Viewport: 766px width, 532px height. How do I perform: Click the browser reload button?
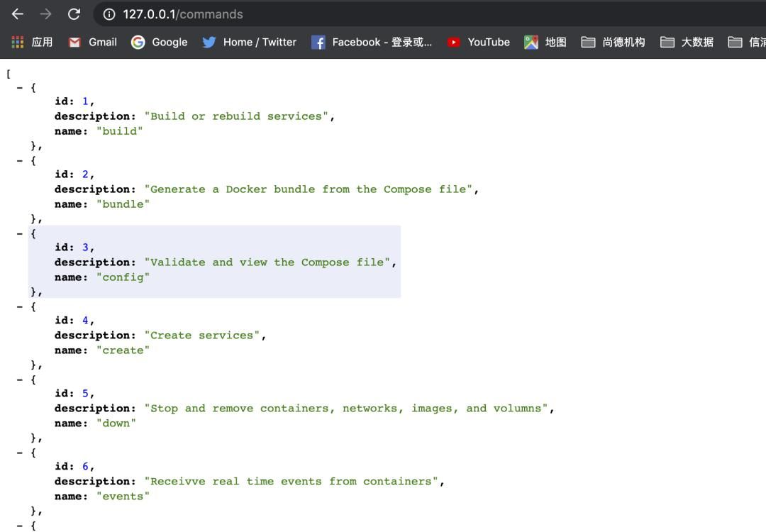[74, 13]
